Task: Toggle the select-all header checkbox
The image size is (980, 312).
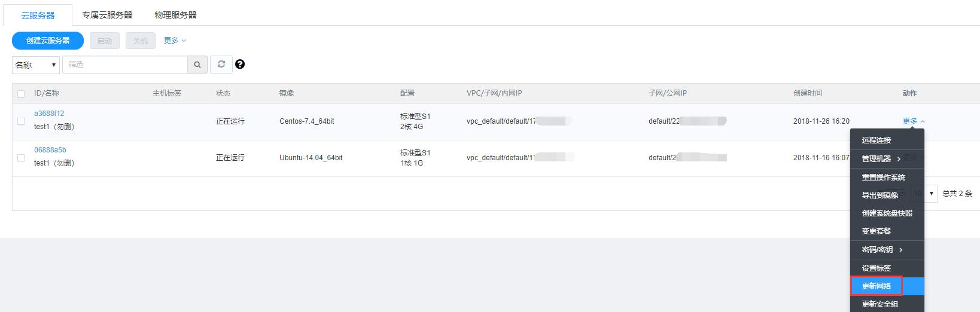Action: coord(21,94)
